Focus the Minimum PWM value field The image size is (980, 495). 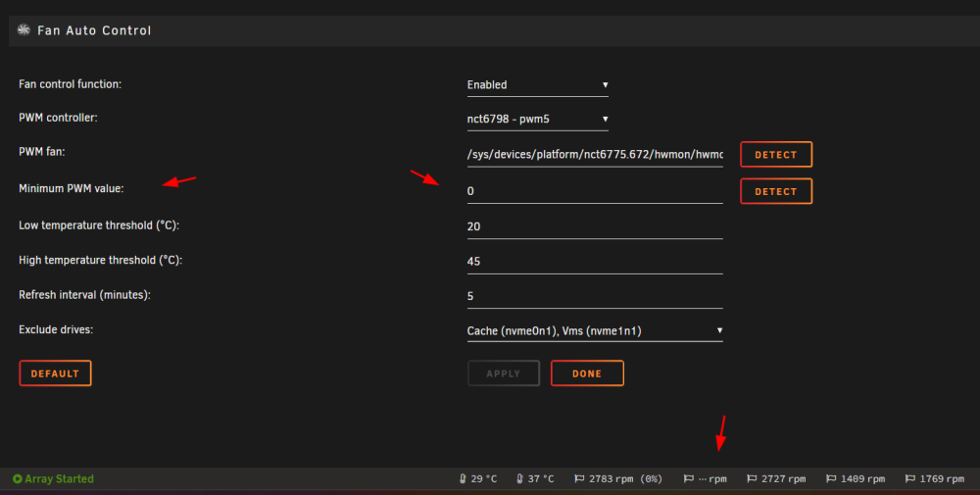595,191
